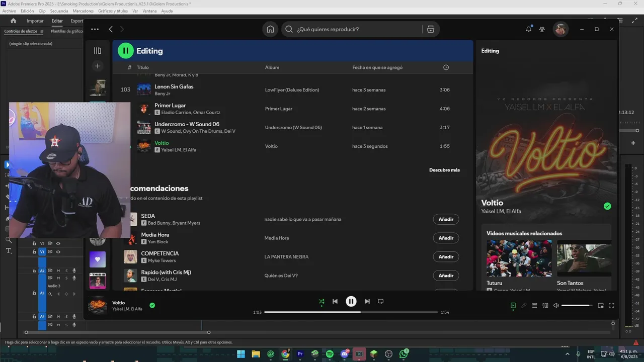
Task: Open Spotify Browse icon in search bar
Action: pyautogui.click(x=431, y=29)
